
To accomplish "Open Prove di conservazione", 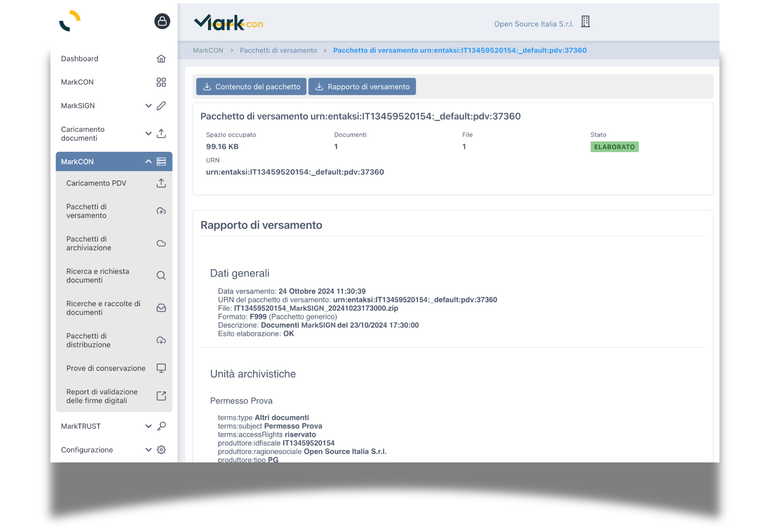I will 114,368.
